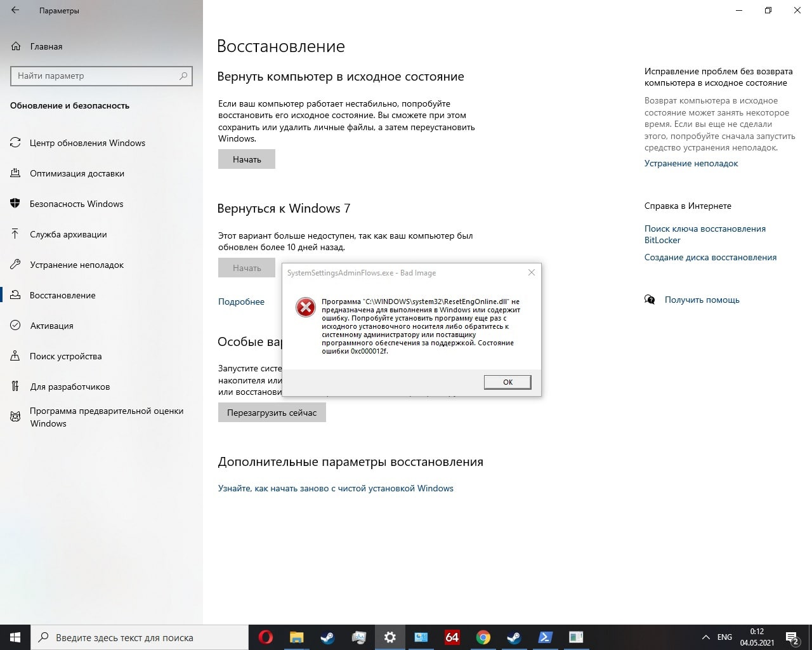Screen dimensions: 812x650
Task: Open Создание диска восстановления link
Action: [710, 257]
